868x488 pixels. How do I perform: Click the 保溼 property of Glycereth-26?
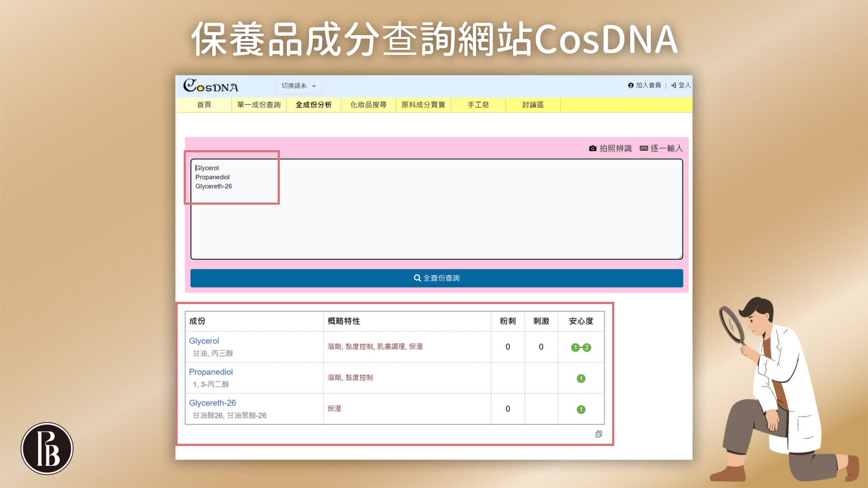coord(335,408)
